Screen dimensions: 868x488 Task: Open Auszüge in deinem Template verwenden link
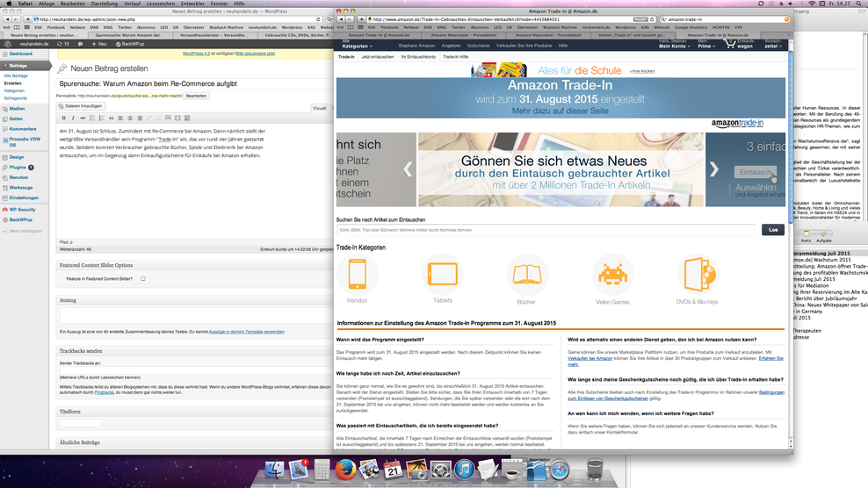pyautogui.click(x=246, y=332)
